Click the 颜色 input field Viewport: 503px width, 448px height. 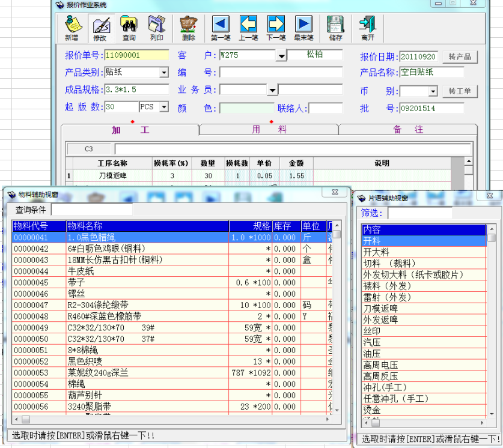(246, 108)
